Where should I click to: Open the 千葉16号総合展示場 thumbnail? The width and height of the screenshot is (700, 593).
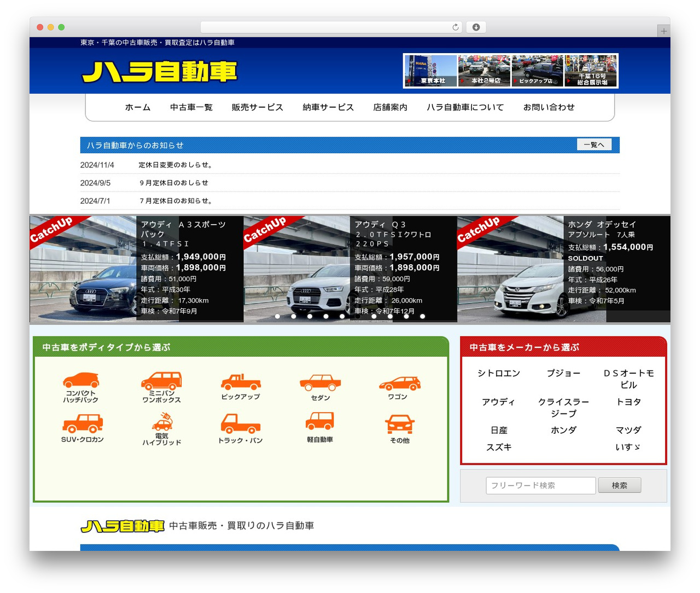coord(591,71)
